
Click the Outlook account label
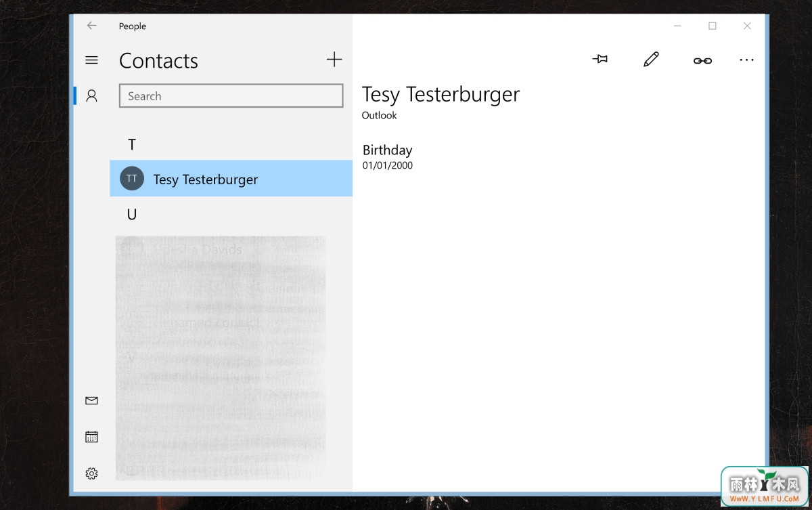pyautogui.click(x=379, y=115)
